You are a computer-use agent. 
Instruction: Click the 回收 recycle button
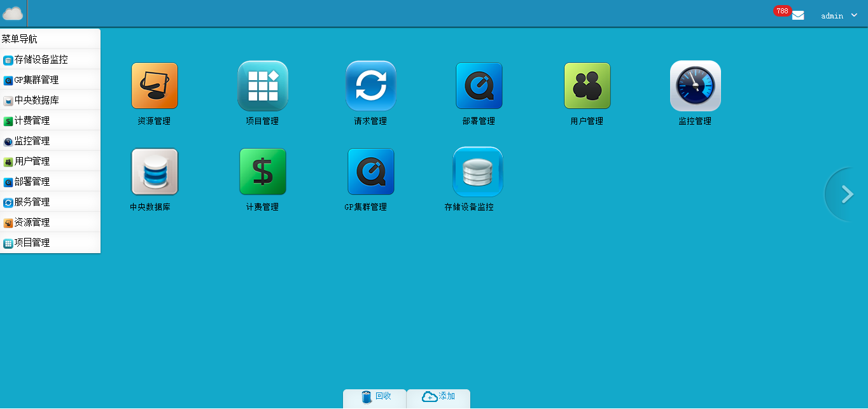375,397
